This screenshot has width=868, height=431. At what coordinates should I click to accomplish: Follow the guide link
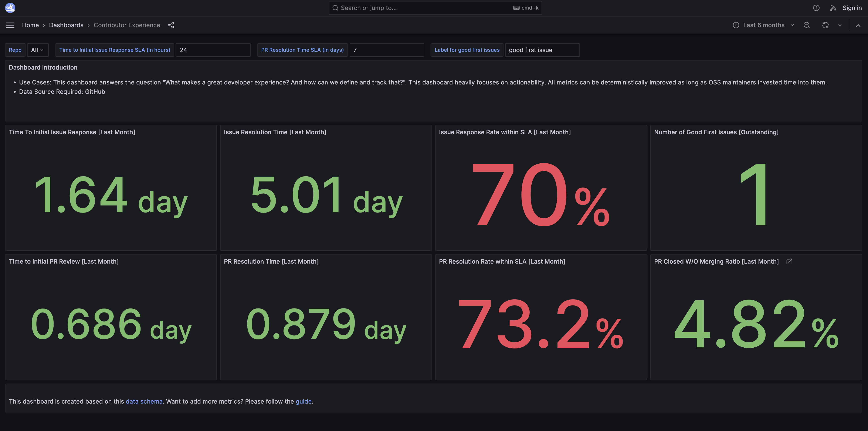tap(303, 401)
